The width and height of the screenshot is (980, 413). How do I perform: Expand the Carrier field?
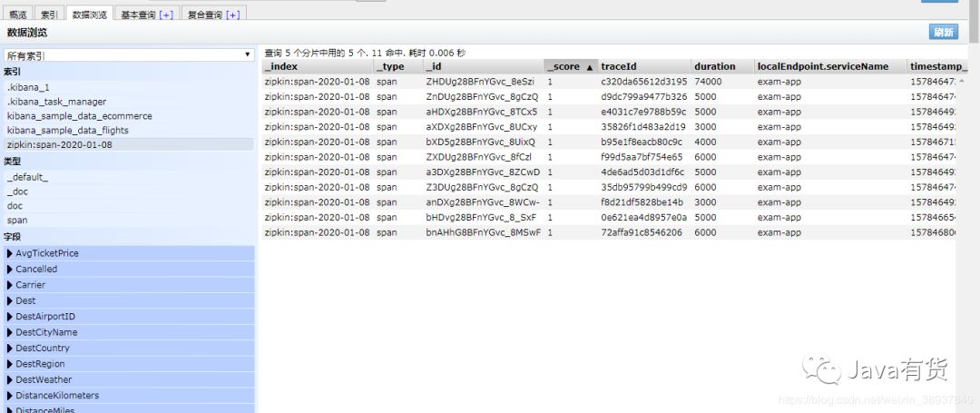click(x=130, y=285)
